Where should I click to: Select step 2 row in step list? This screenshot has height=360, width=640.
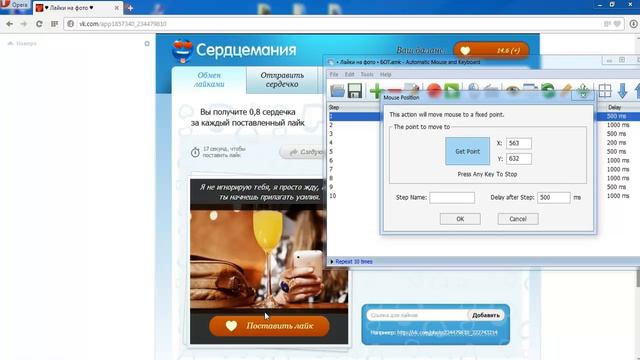[354, 125]
